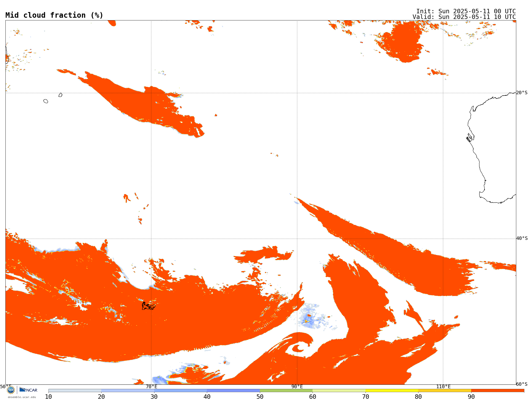Click the Réunion island outline

pyautogui.click(x=46, y=101)
